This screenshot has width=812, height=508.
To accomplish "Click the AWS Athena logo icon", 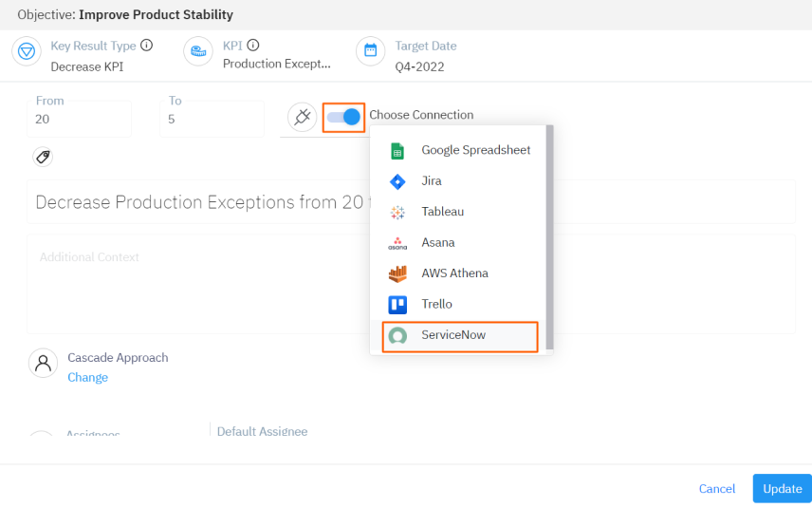I will tap(397, 273).
